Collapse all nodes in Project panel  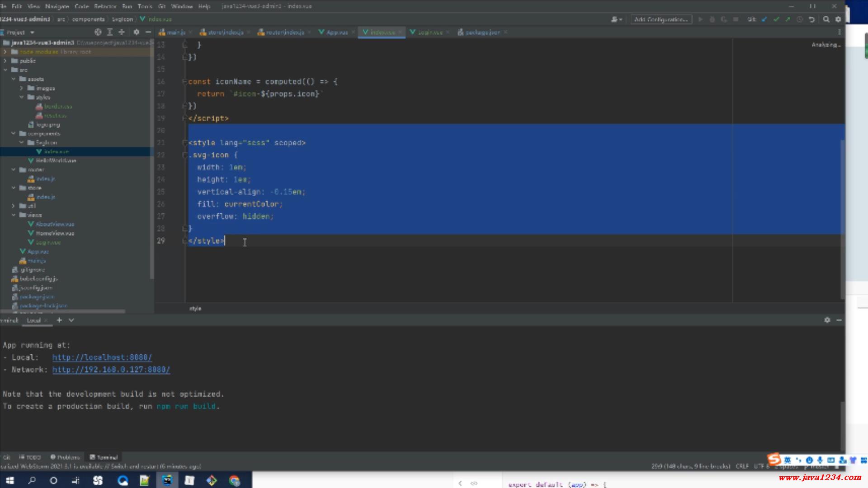122,32
